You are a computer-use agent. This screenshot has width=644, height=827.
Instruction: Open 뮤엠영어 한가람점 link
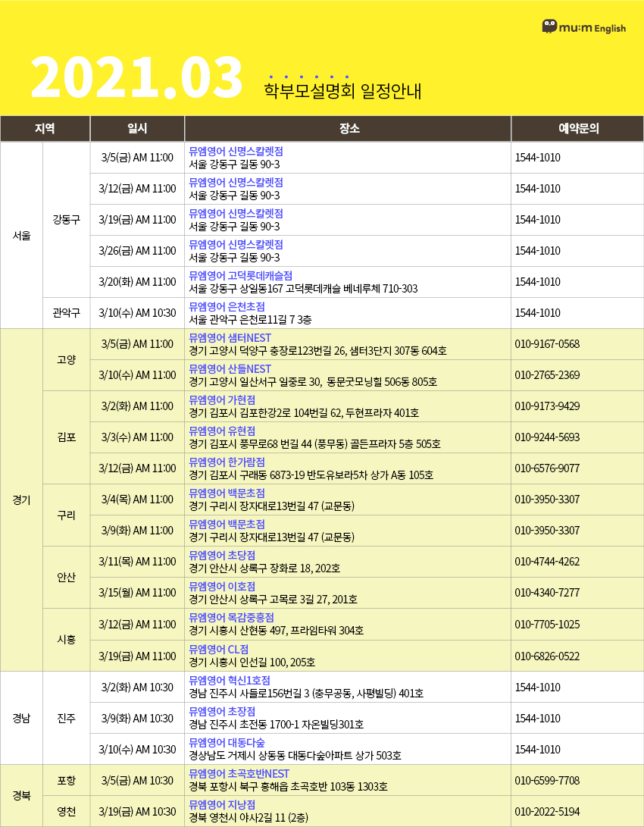tap(227, 462)
